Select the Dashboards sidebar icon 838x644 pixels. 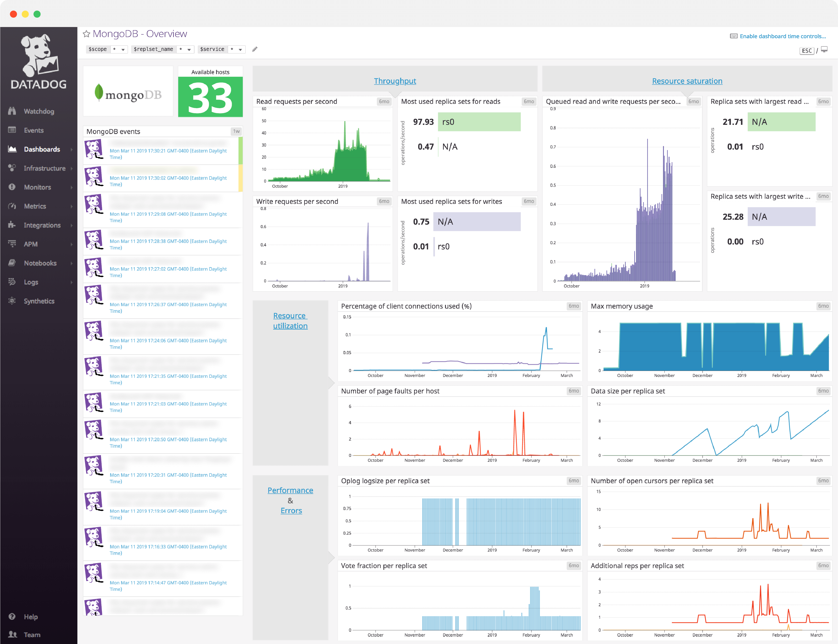[13, 149]
